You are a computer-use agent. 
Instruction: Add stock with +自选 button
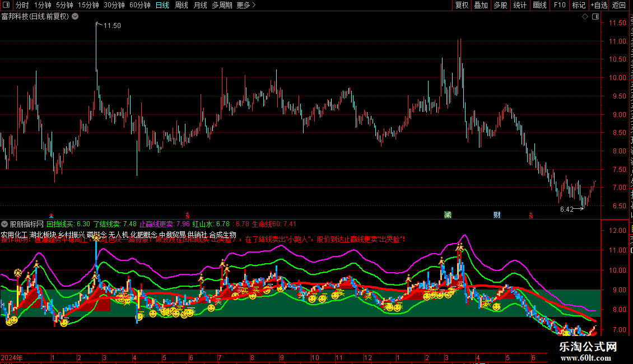pos(599,5)
